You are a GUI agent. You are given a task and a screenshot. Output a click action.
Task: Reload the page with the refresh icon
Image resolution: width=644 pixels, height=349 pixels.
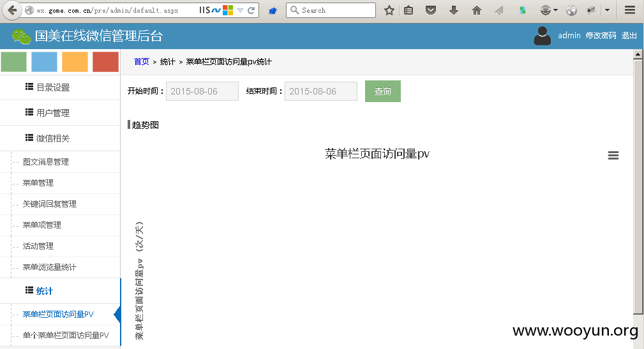click(251, 10)
